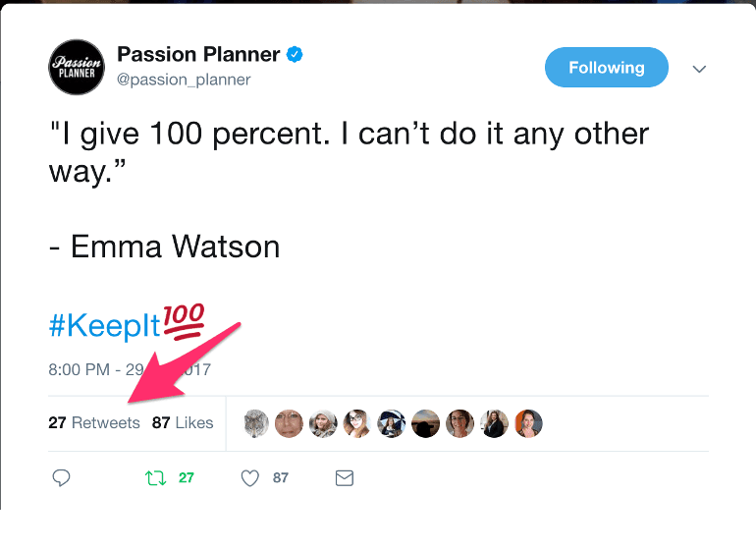Screen dimensions: 756x550
Task: Click the first liker's wolf avatar
Action: coord(256,423)
